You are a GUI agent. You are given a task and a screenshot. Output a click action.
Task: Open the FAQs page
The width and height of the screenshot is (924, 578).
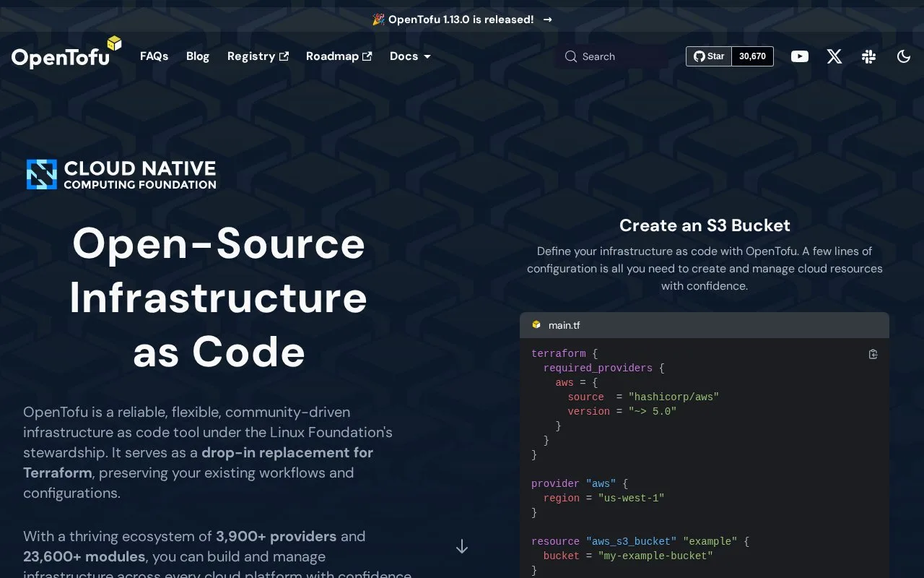pyautogui.click(x=154, y=56)
